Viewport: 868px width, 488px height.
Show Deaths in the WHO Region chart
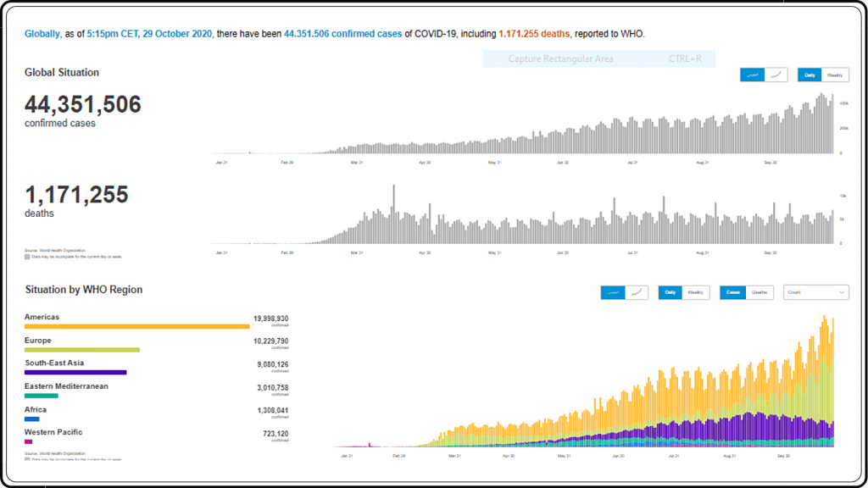point(759,292)
